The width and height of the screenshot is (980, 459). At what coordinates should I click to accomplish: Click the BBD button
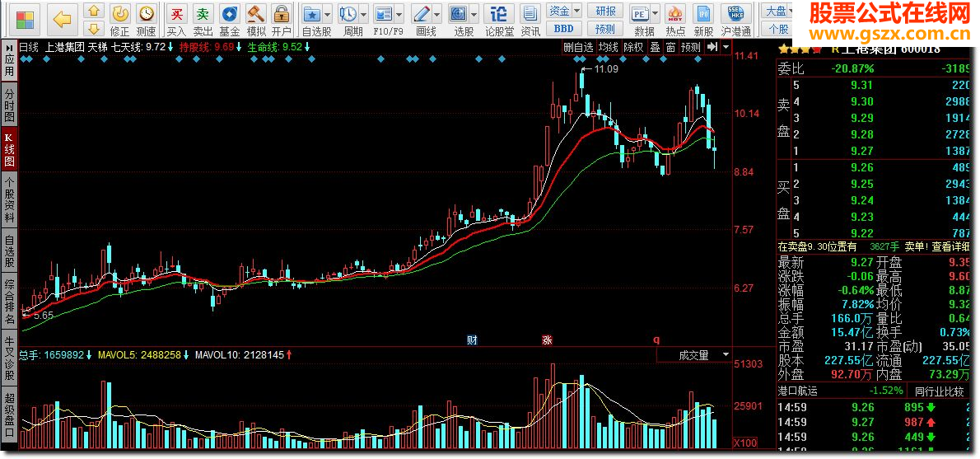tap(564, 29)
